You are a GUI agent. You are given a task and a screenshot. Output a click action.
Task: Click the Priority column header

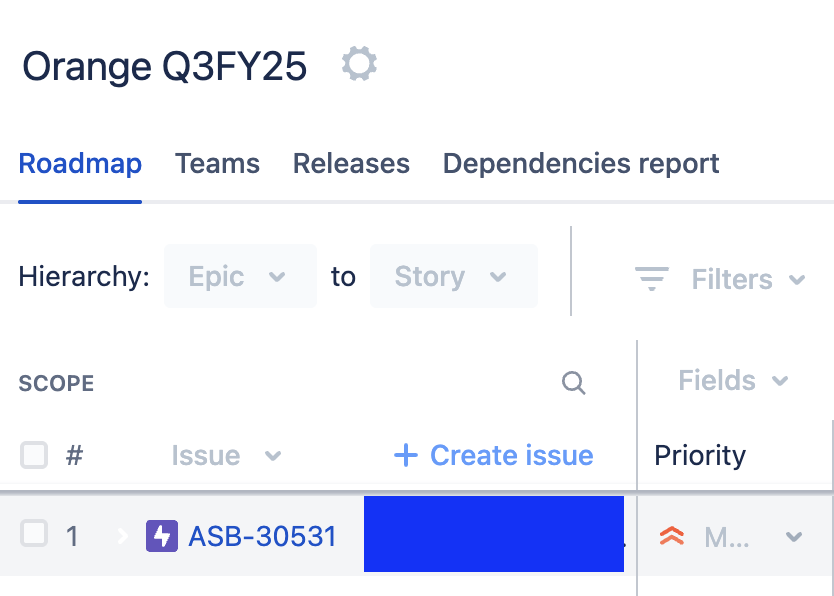pyautogui.click(x=700, y=456)
